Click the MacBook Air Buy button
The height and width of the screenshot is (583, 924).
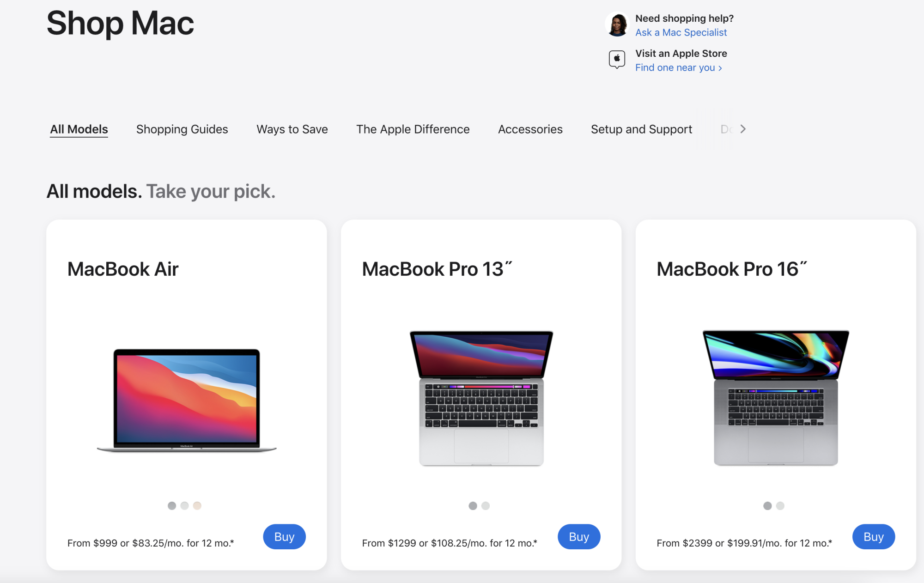(284, 537)
